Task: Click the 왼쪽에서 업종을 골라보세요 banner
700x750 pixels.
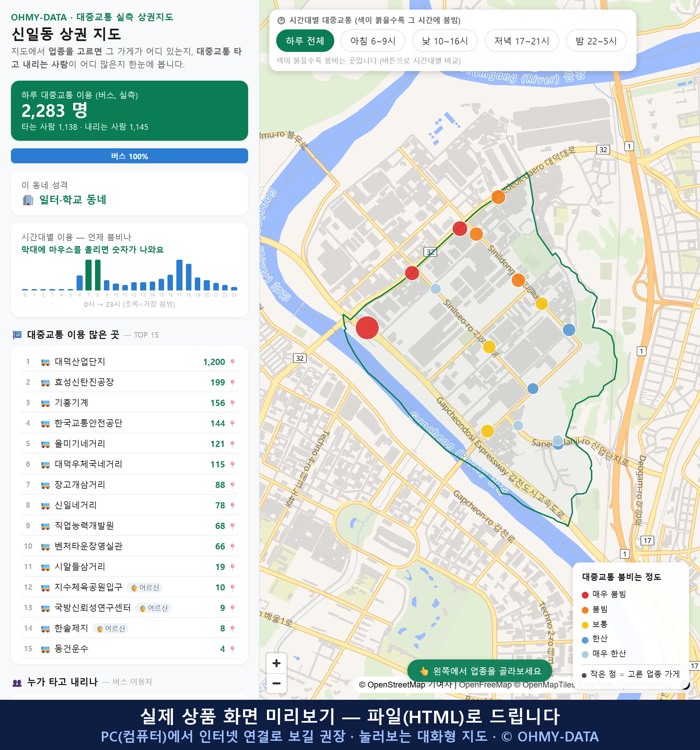Action: click(x=480, y=671)
